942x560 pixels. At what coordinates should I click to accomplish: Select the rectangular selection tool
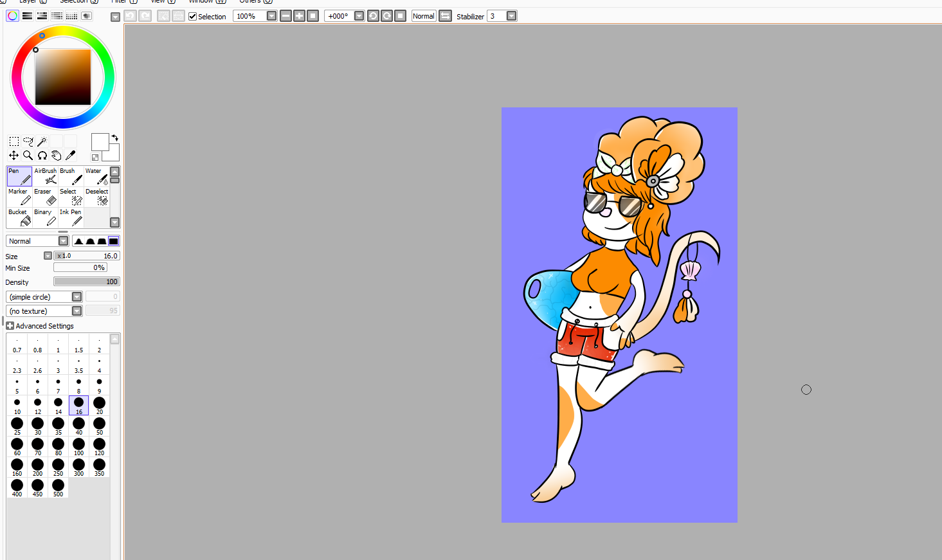coord(14,141)
